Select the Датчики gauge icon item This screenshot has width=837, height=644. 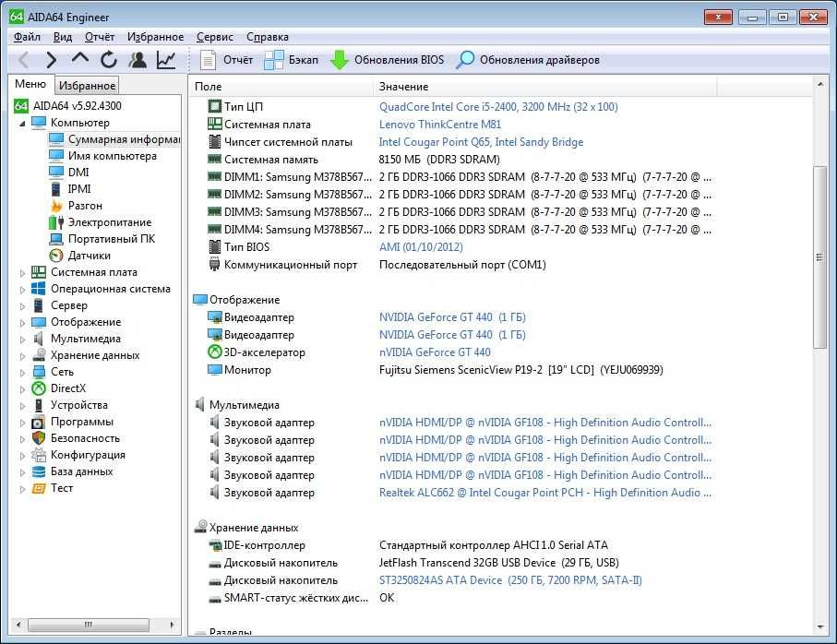(x=56, y=256)
